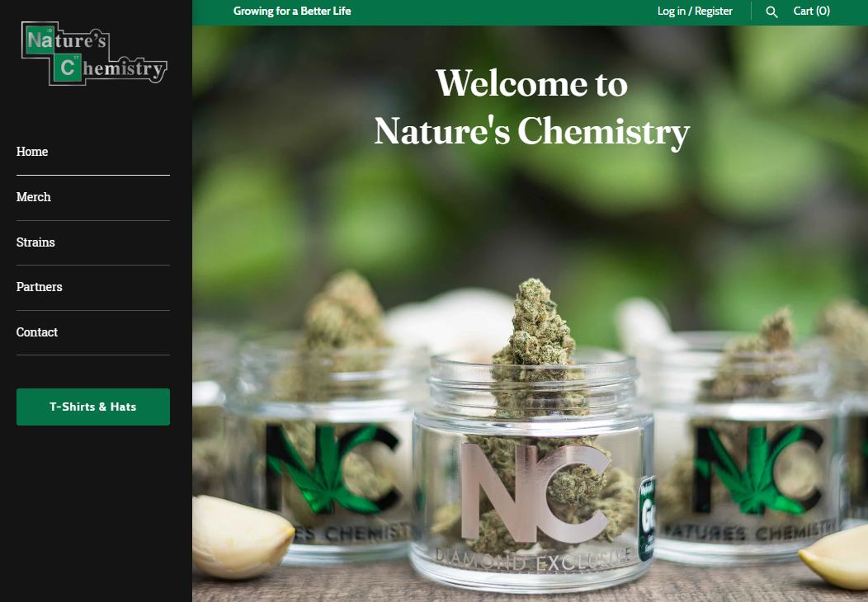Screen dimensions: 868x602
Task: Open the Cart (0) link
Action: (x=812, y=11)
